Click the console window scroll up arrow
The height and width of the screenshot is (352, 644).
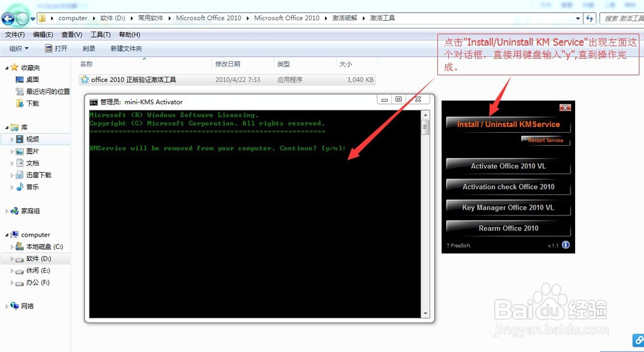[426, 115]
